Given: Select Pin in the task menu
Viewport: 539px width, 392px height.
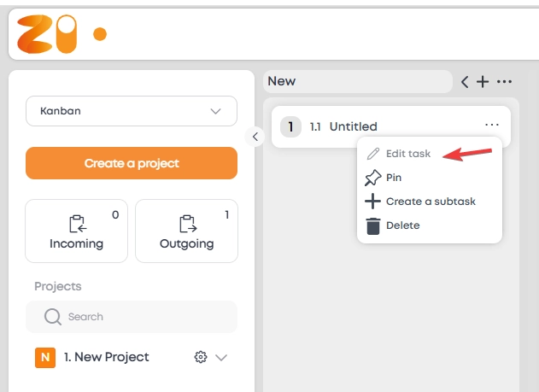Looking at the screenshot, I should (394, 178).
